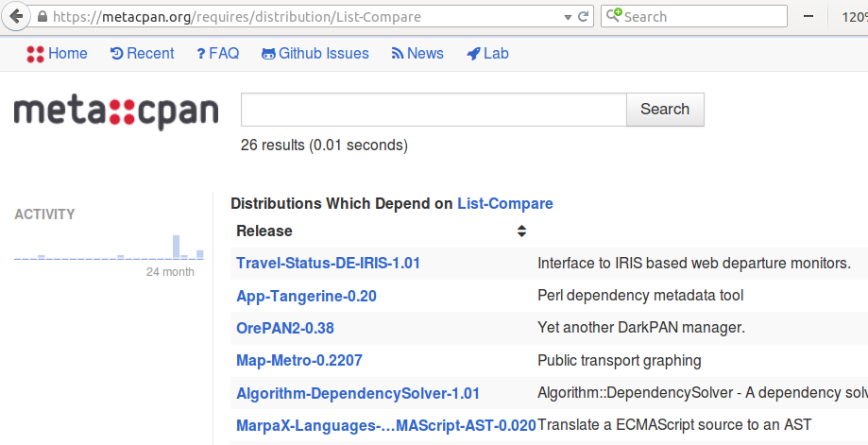Sort by the Release column arrows
This screenshot has width=868, height=445.
click(x=521, y=231)
